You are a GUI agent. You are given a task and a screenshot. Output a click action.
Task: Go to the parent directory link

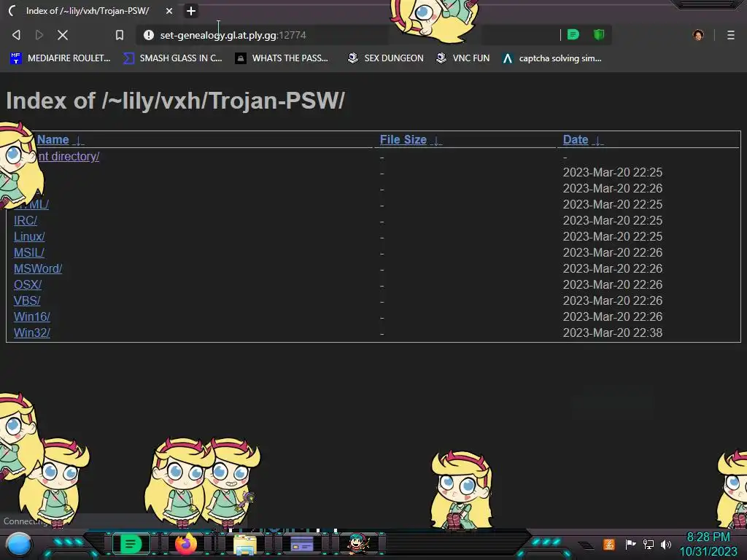point(68,156)
